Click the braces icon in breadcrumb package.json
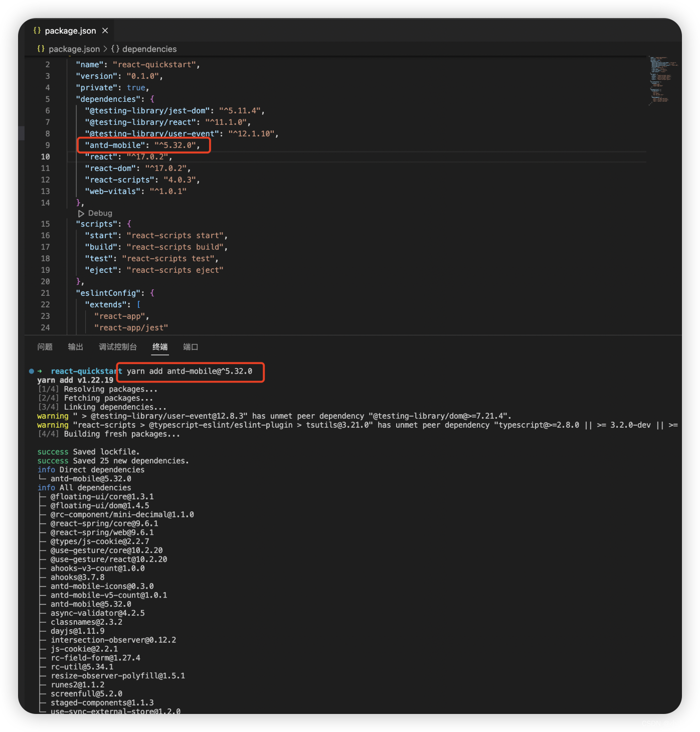The height and width of the screenshot is (732, 700). coord(41,49)
